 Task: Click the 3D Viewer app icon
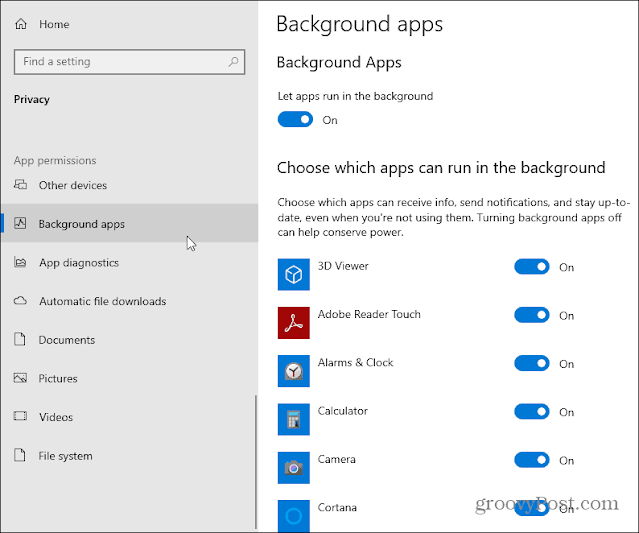(x=293, y=274)
